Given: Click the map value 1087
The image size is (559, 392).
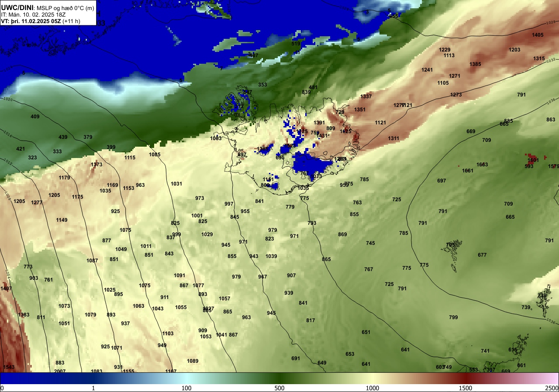Looking at the screenshot, I should coord(92,261).
